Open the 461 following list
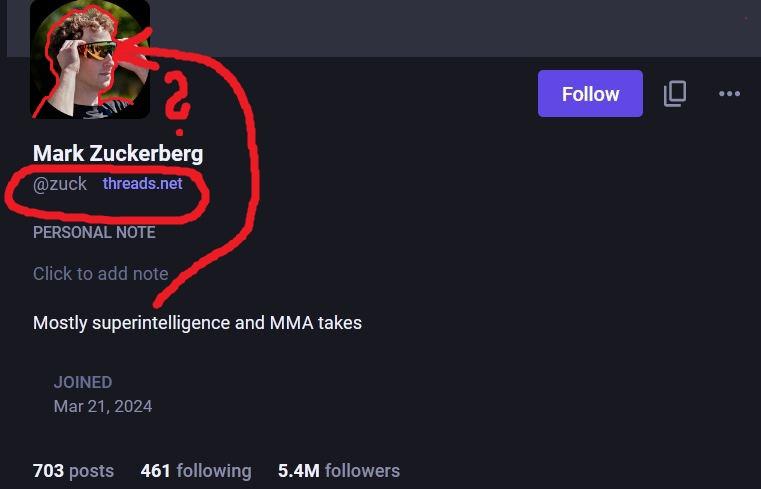 coord(196,470)
